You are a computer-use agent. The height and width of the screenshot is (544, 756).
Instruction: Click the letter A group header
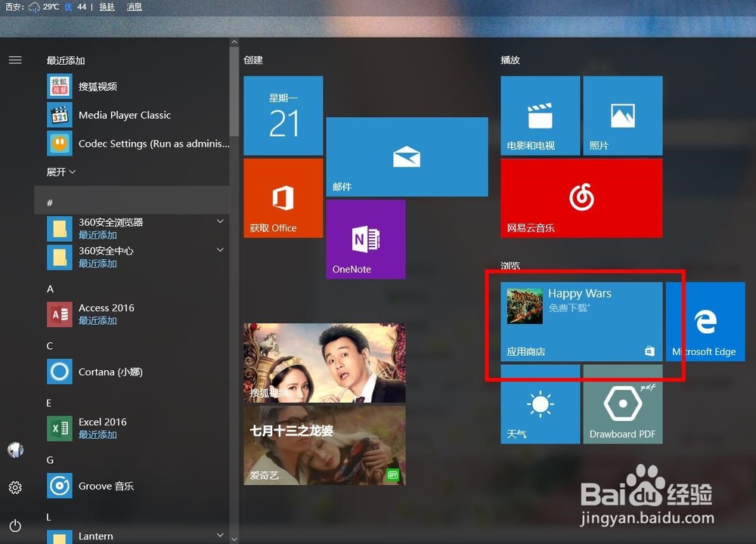[50, 289]
